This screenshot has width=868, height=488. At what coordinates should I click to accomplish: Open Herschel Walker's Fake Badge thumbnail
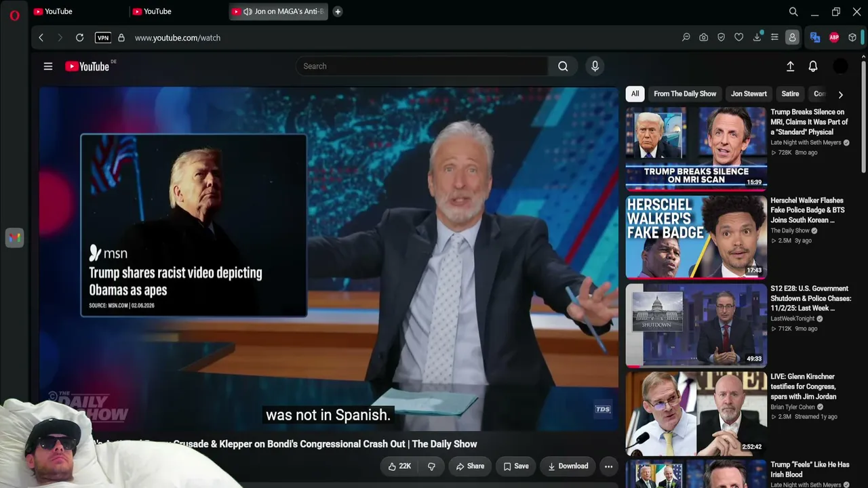click(696, 237)
